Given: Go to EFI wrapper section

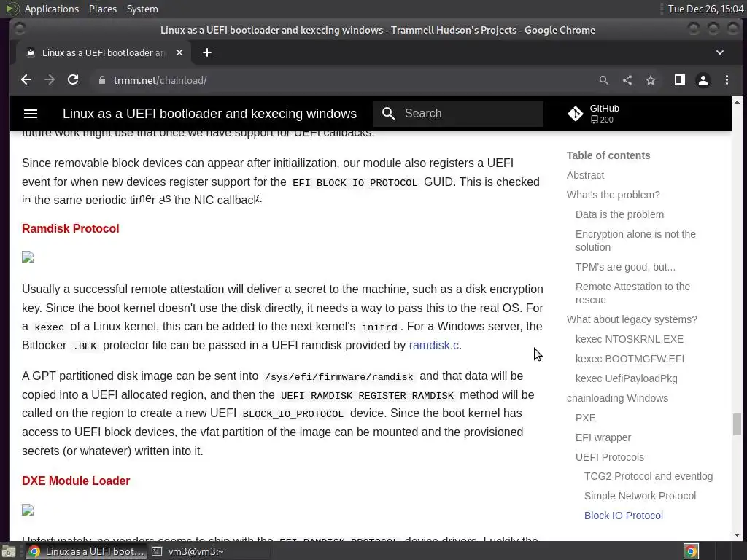Looking at the screenshot, I should (603, 437).
